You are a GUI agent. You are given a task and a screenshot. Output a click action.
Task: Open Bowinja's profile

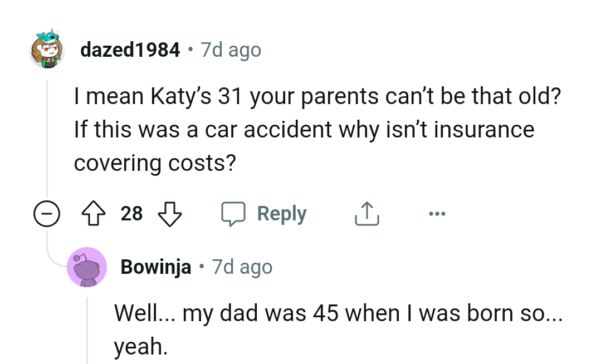[x=155, y=267]
